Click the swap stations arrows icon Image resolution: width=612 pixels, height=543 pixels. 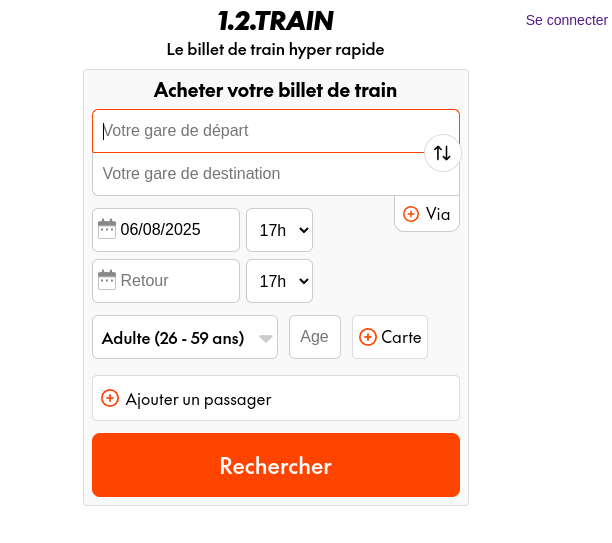point(442,153)
